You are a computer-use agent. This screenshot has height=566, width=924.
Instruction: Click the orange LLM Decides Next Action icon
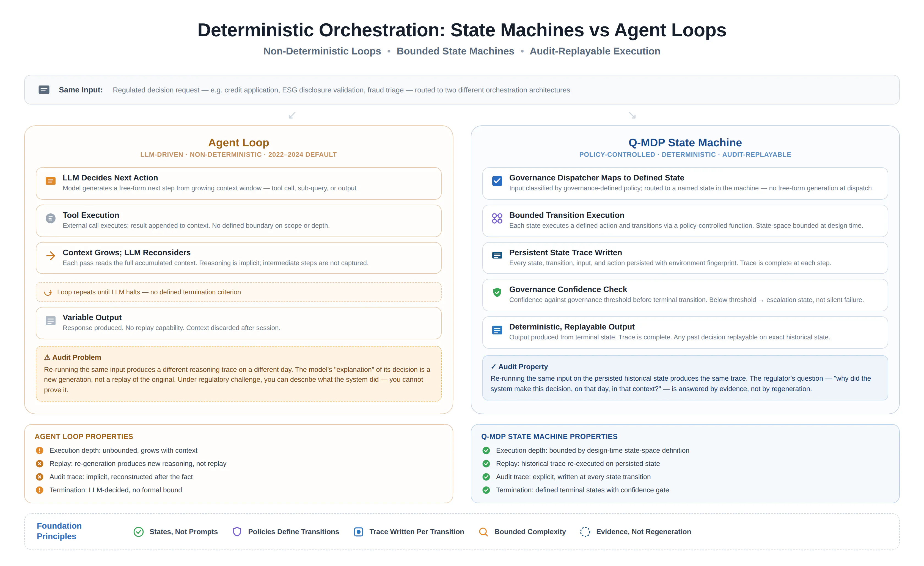[x=51, y=181]
